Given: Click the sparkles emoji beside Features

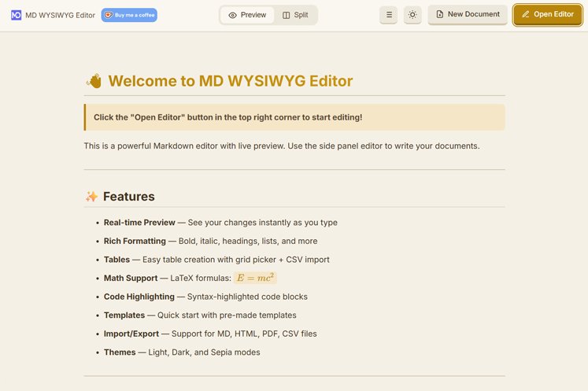Looking at the screenshot, I should (x=91, y=197).
